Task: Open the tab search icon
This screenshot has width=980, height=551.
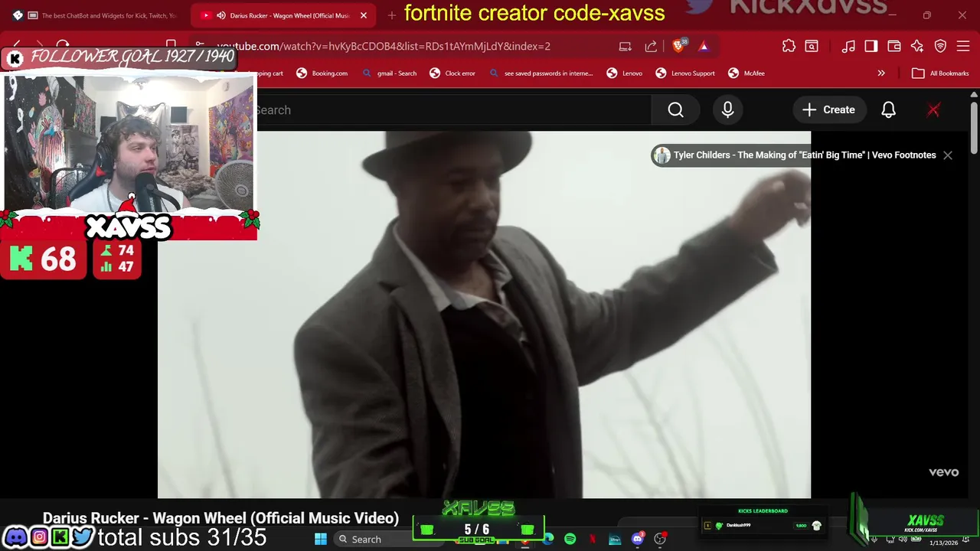Action: click(x=812, y=46)
